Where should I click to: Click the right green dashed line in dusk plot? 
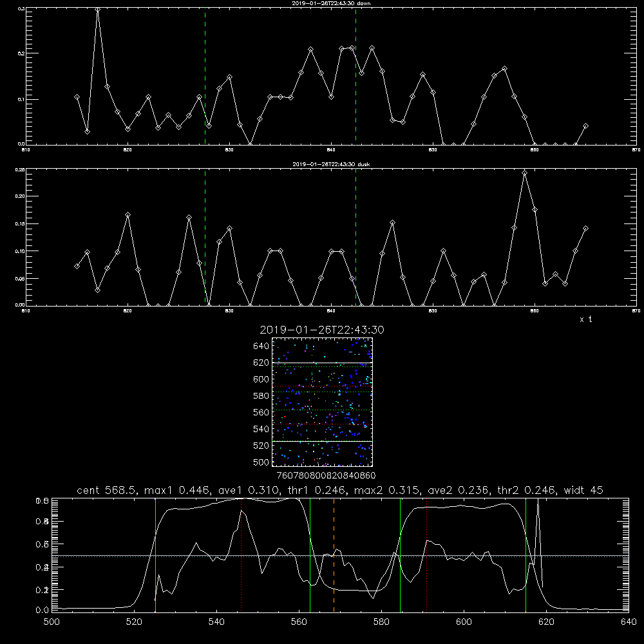[355, 237]
